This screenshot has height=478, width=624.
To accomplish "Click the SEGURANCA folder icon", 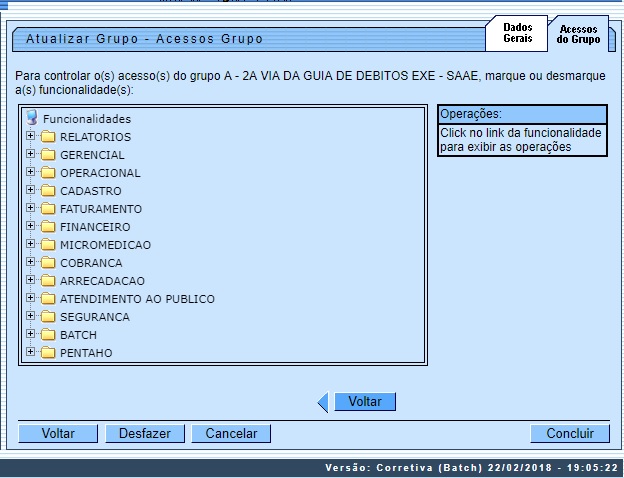I will click(x=48, y=317).
